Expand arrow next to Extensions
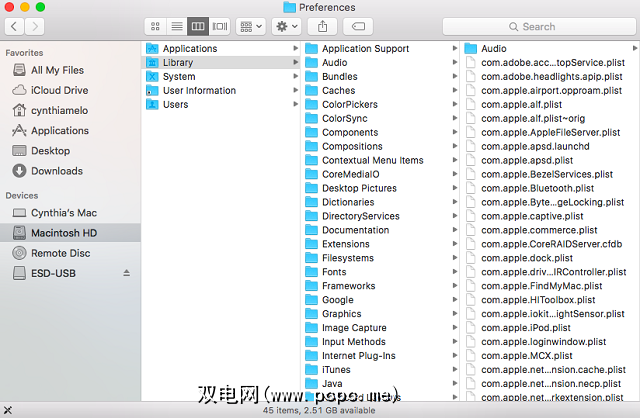Image resolution: width=640 pixels, height=418 pixels. pos(454,244)
